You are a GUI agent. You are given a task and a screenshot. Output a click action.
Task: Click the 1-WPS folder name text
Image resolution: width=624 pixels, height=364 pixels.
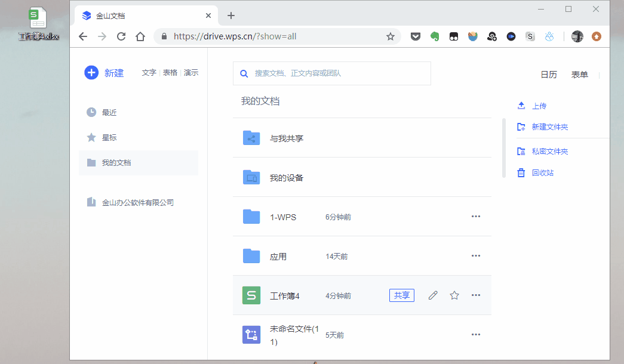tap(283, 217)
